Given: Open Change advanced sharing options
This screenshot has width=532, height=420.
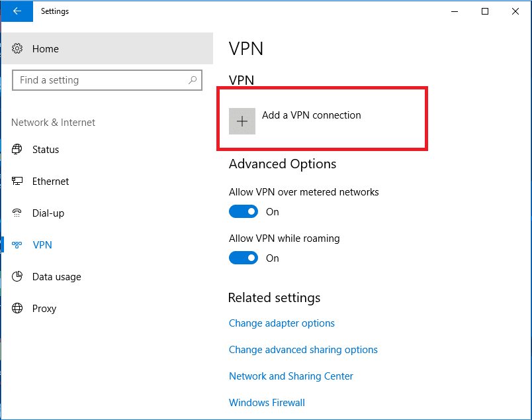Looking at the screenshot, I should click(303, 350).
